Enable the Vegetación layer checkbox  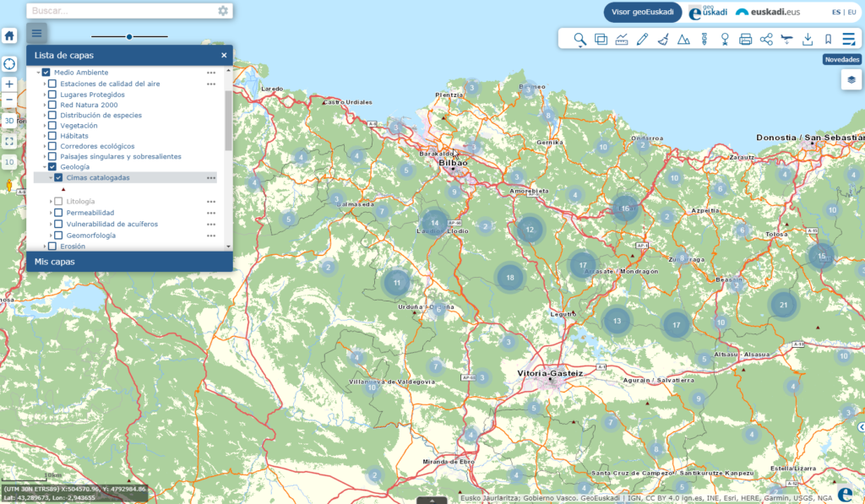point(52,125)
